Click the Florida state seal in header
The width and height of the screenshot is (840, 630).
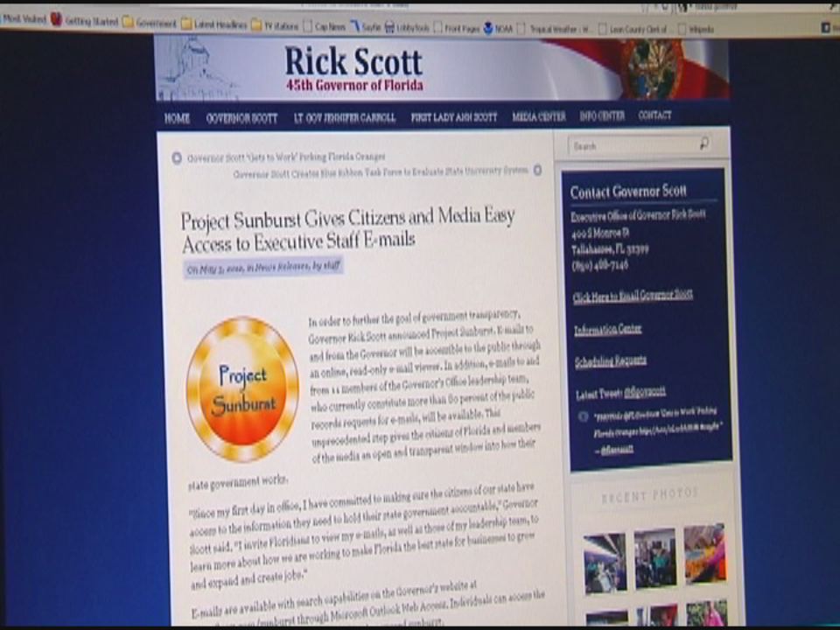[x=653, y=69]
